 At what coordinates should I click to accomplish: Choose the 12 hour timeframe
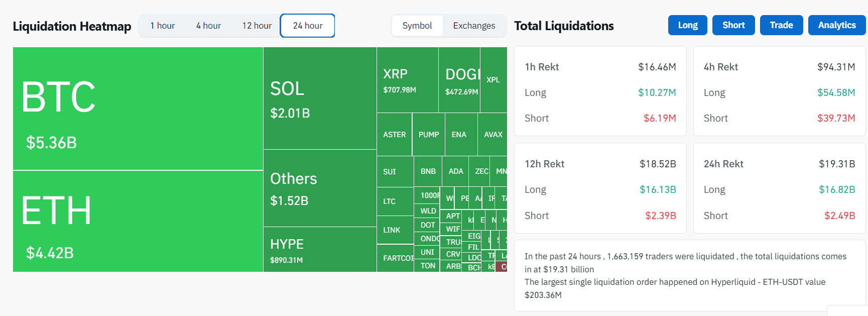(257, 26)
